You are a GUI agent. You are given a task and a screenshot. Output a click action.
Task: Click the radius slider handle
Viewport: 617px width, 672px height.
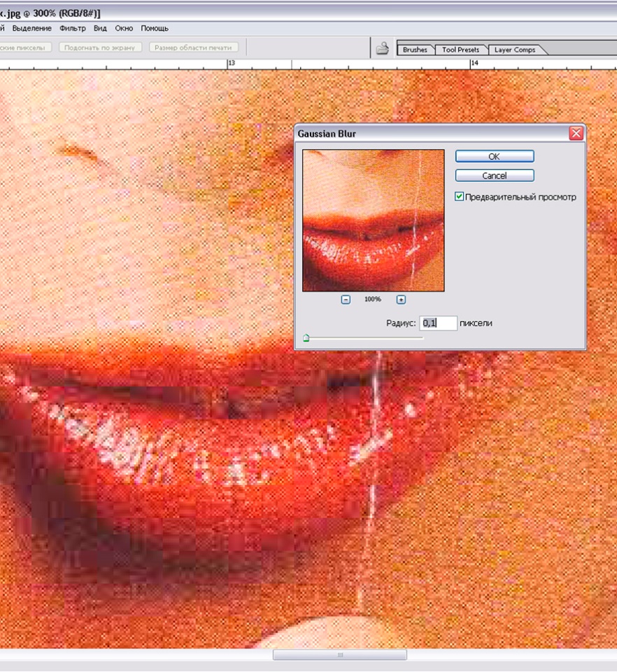click(306, 338)
